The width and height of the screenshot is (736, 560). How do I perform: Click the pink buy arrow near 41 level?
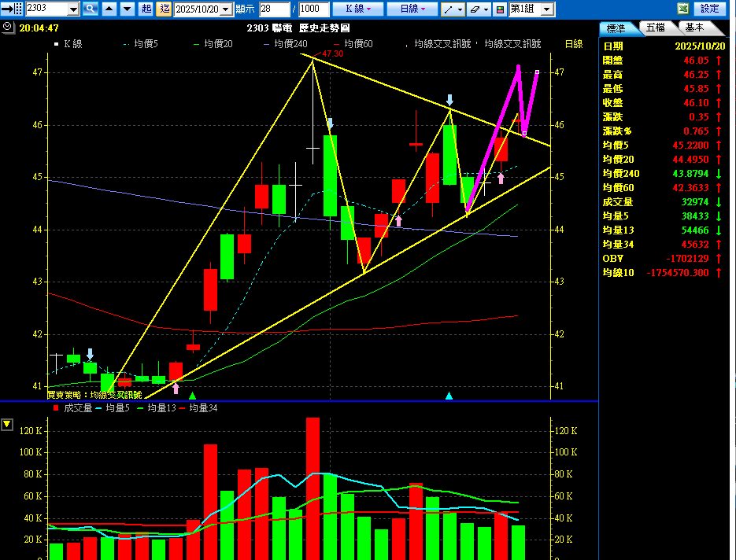point(176,388)
